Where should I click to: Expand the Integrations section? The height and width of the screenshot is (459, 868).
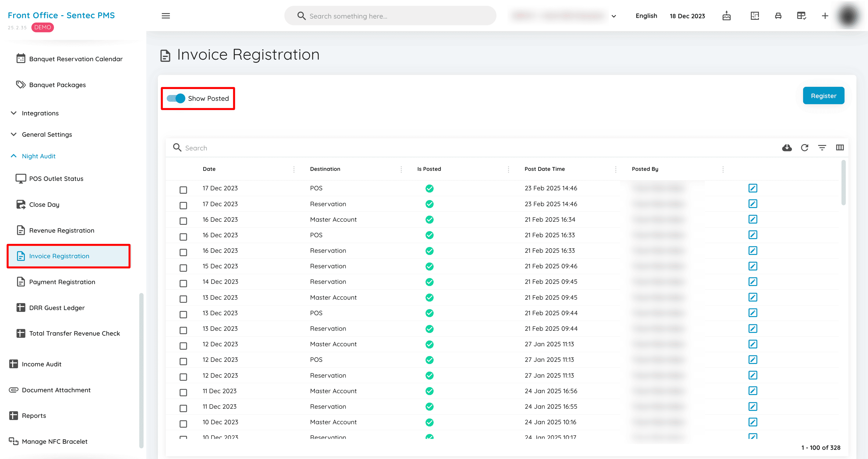click(35, 113)
